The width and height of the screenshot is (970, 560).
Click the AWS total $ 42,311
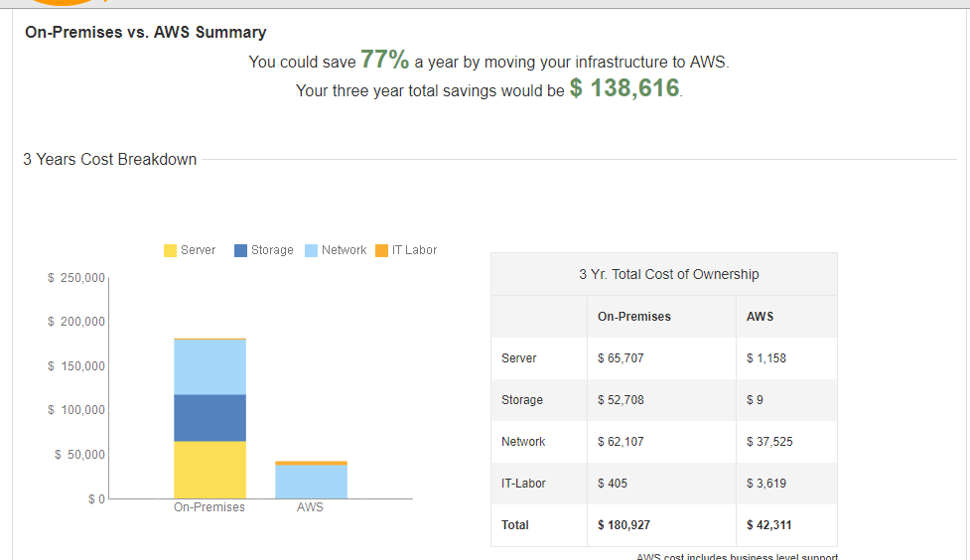click(769, 525)
